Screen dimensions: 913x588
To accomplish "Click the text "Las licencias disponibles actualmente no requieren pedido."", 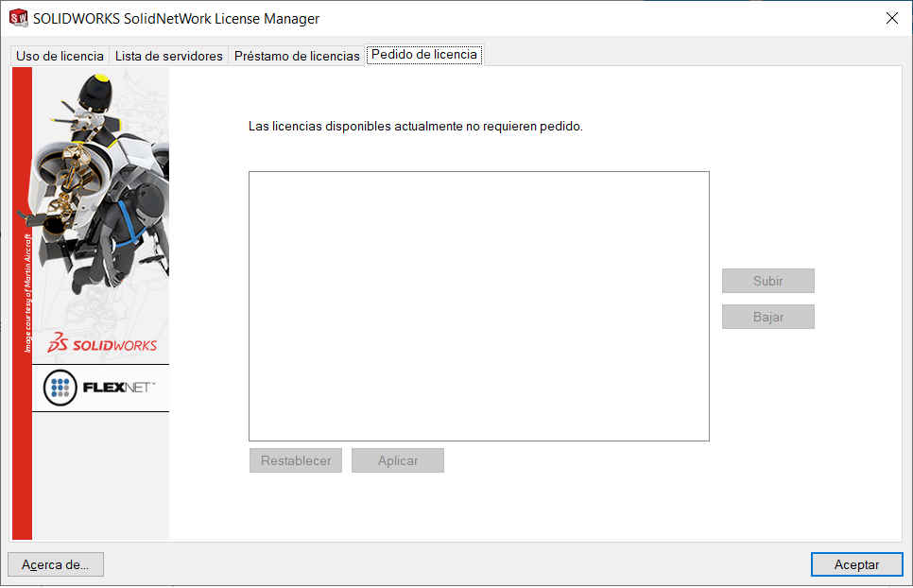I will (416, 127).
